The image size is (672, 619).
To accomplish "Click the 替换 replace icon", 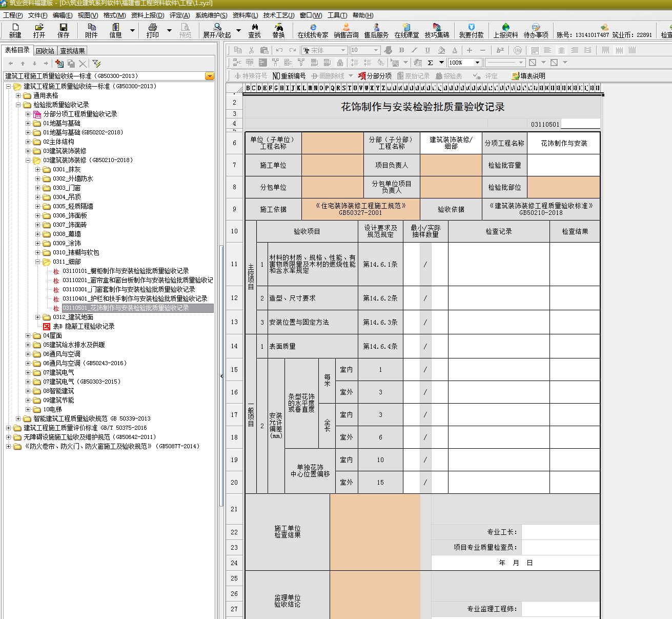I will pyautogui.click(x=278, y=31).
